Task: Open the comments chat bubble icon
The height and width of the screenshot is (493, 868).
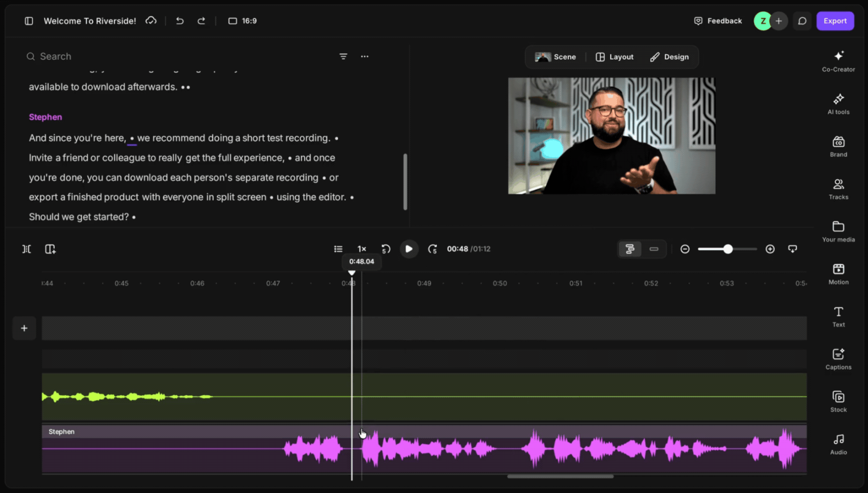Action: pyautogui.click(x=802, y=21)
